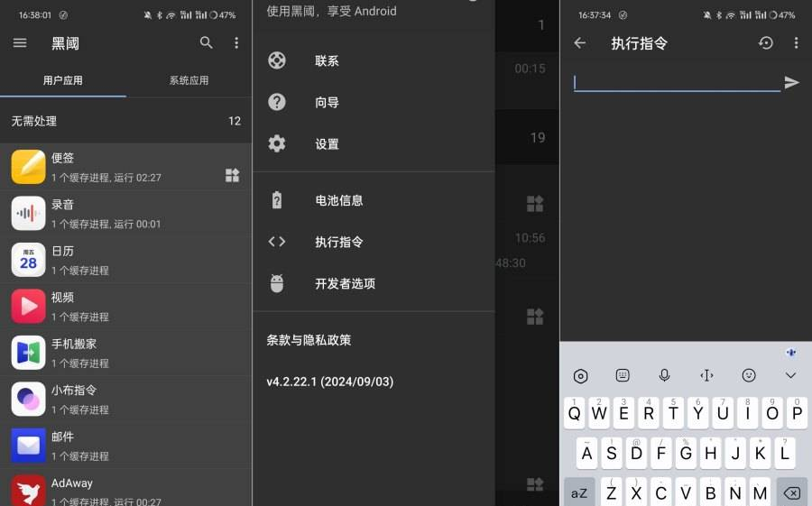The height and width of the screenshot is (506, 812).
Task: Tap the G key on keyboard
Action: pyautogui.click(x=686, y=453)
